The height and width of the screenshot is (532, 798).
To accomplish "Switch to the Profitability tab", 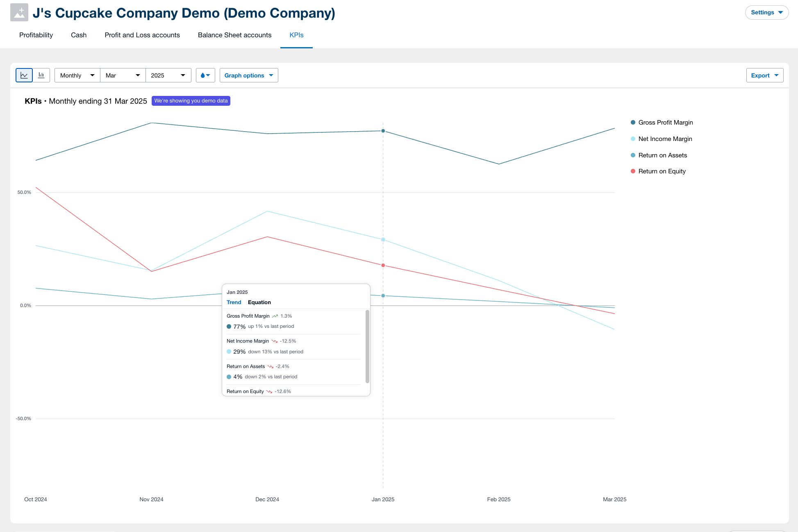I will [x=36, y=35].
